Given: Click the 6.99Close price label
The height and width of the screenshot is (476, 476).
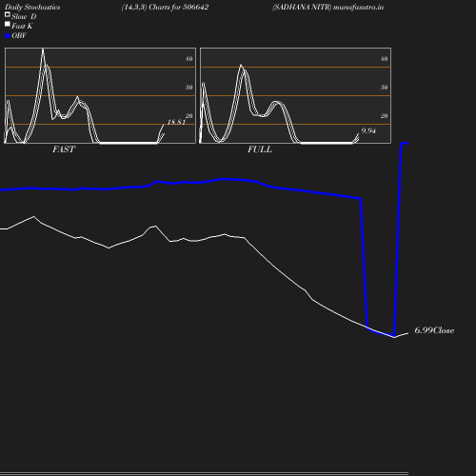Looking at the screenshot, I should click(434, 330).
